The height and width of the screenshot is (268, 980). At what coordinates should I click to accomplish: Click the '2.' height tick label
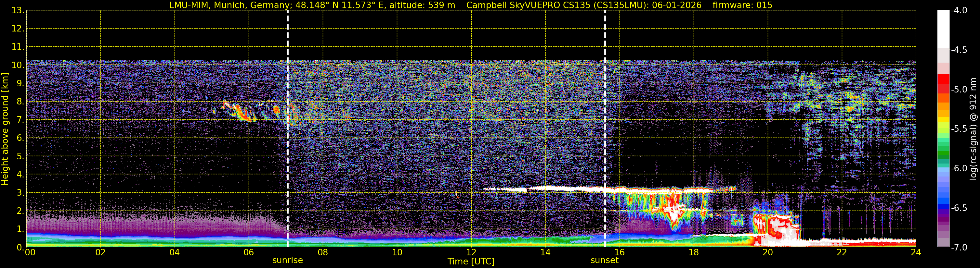tap(20, 211)
